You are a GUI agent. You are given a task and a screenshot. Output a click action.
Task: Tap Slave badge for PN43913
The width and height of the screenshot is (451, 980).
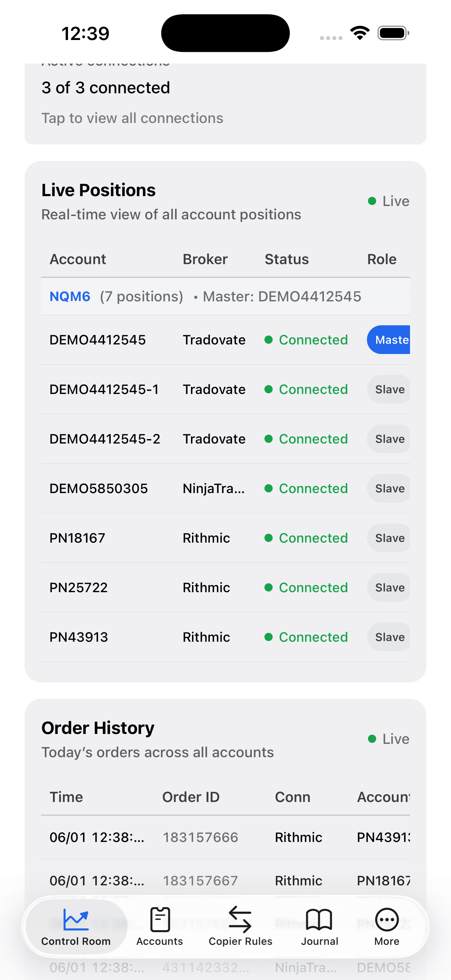coord(388,637)
